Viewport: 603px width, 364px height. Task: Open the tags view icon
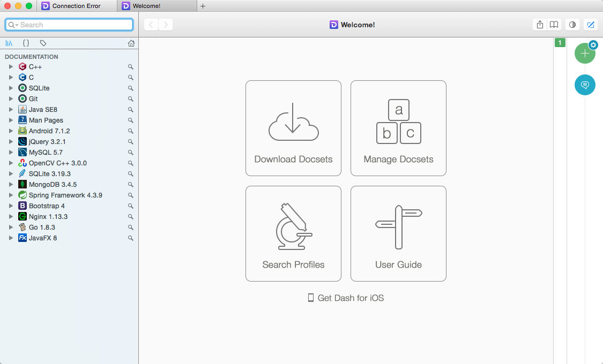(43, 43)
